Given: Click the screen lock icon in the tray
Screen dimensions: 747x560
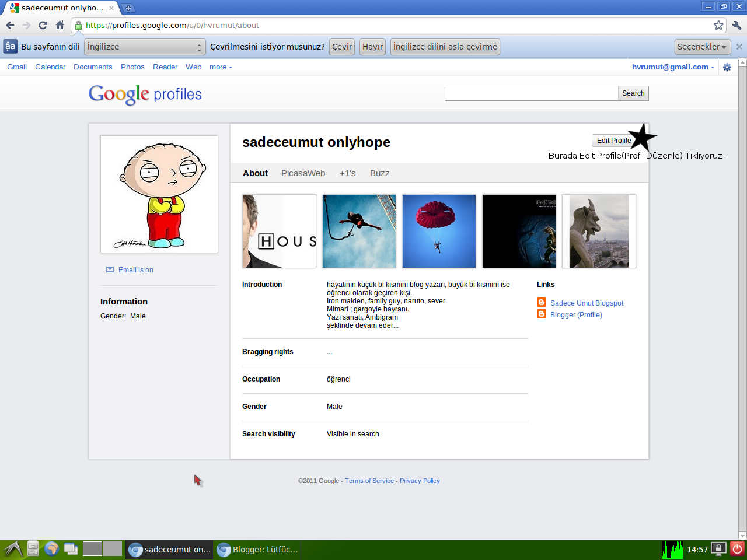Looking at the screenshot, I should (x=719, y=548).
